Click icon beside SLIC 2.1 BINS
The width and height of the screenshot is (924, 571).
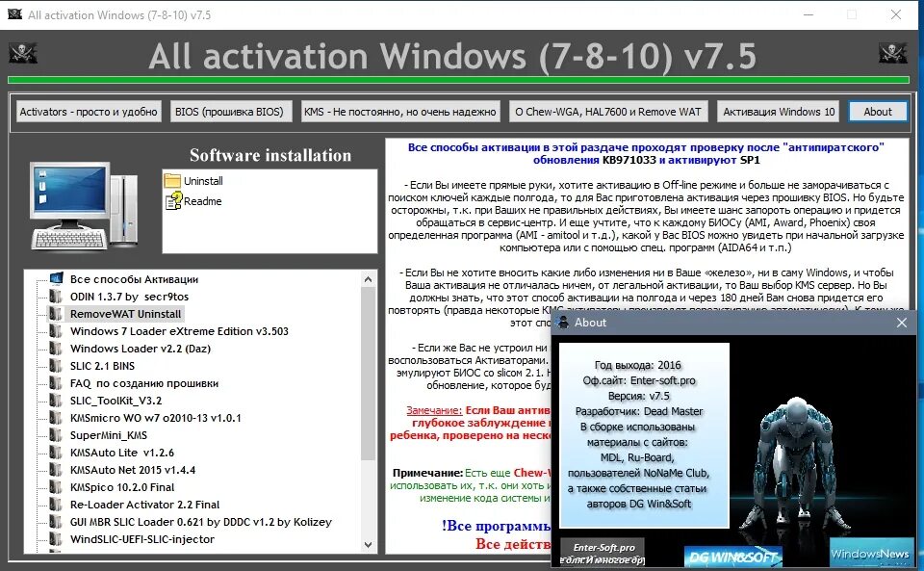(x=56, y=366)
